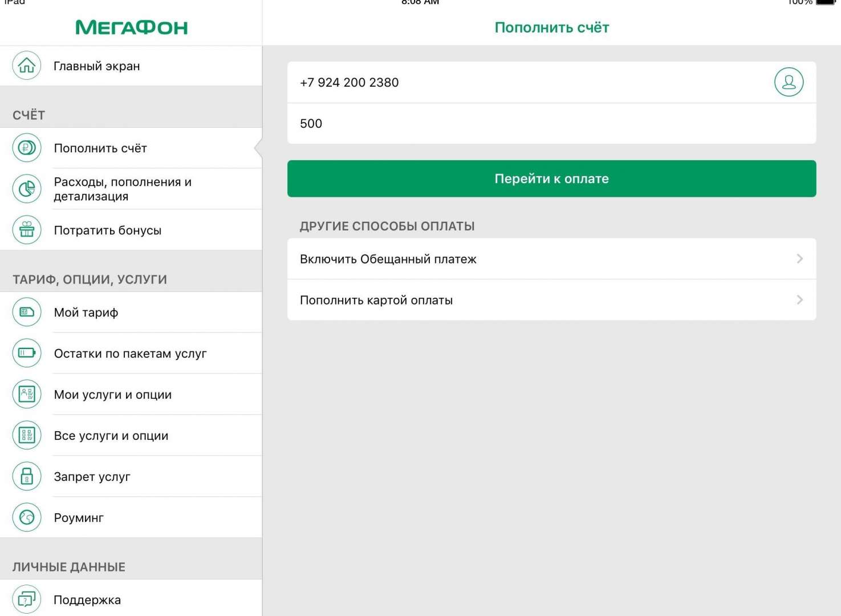Expand chevron on Обещанный платеж row
Screen dimensions: 841x616
[x=799, y=259]
